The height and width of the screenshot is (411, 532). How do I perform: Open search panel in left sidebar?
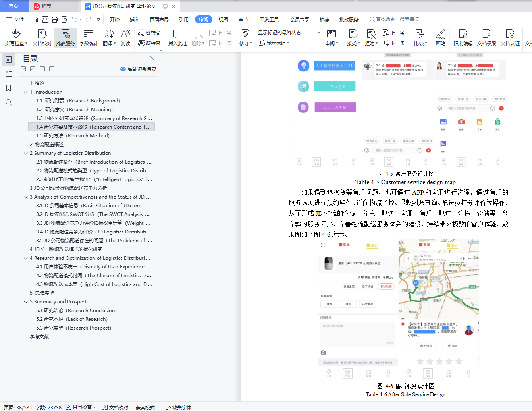coord(9,102)
